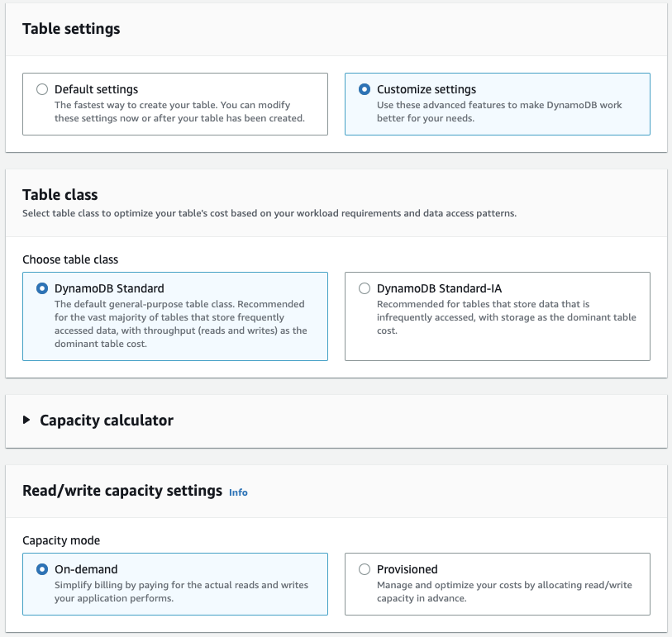Click the Table class heading

60,195
